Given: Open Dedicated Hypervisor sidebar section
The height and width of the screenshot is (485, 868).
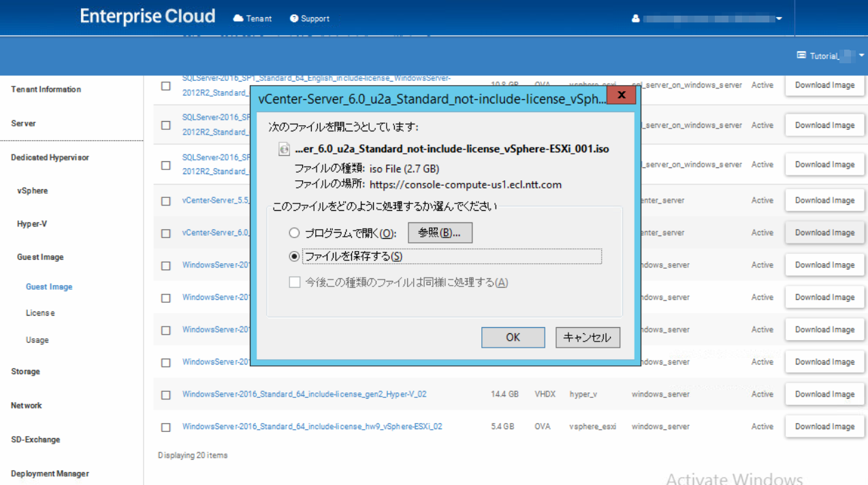Looking at the screenshot, I should (x=50, y=158).
